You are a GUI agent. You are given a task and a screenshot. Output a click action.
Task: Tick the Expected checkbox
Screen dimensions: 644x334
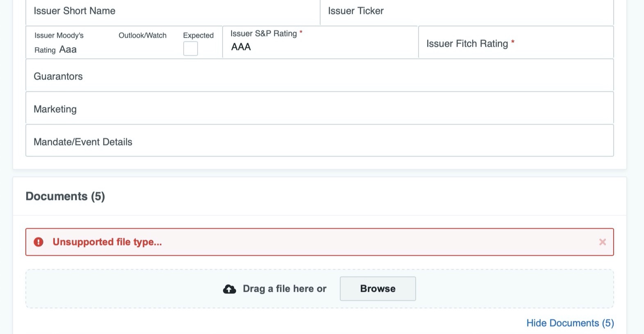click(x=191, y=49)
